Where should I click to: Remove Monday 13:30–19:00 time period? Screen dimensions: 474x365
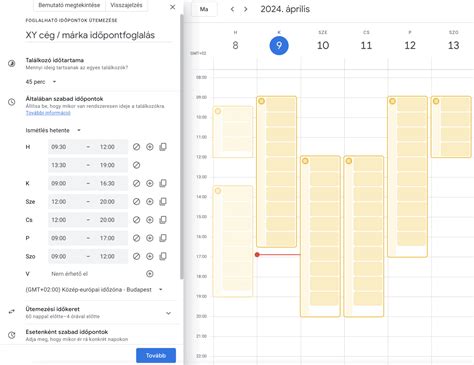136,165
